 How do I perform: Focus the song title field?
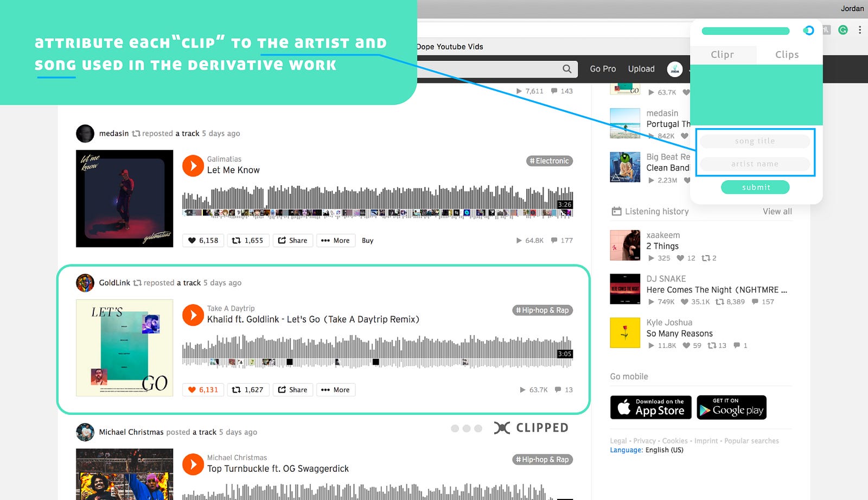[x=755, y=141]
